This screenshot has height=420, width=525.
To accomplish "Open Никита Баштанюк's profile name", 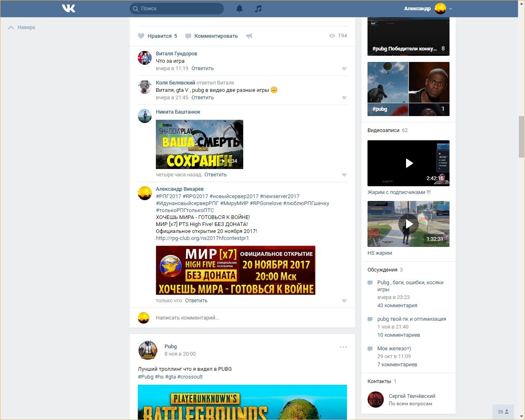I will pos(178,112).
